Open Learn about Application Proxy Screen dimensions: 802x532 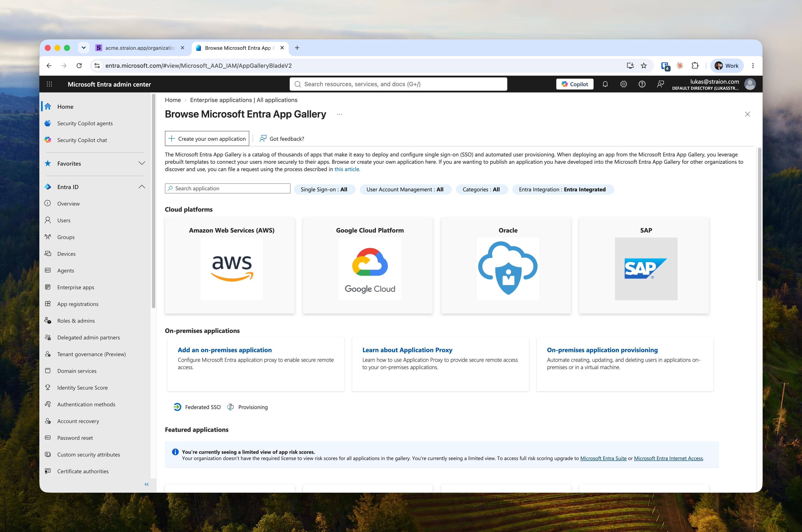tap(407, 350)
